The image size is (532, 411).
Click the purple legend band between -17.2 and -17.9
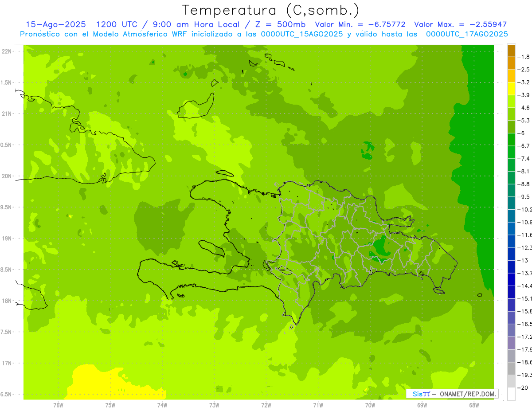[511, 343]
